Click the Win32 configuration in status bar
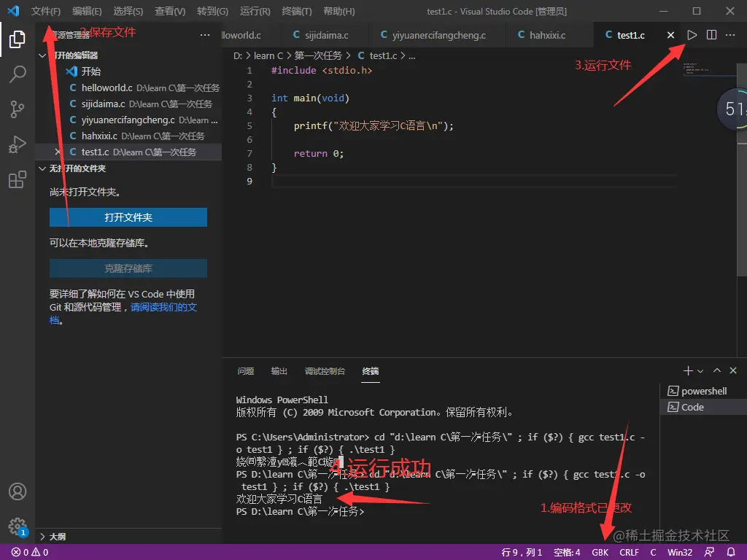This screenshot has height=560, width=747. pyautogui.click(x=680, y=553)
